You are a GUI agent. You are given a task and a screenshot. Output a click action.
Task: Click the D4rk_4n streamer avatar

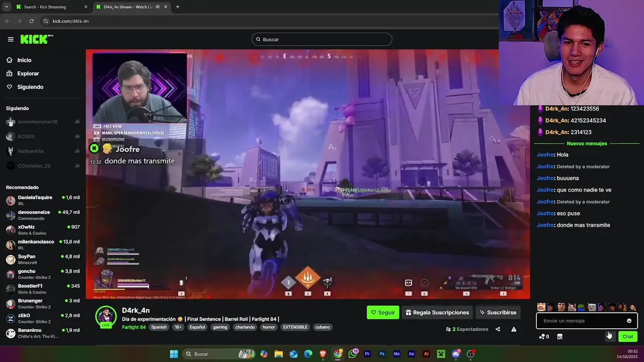(x=106, y=316)
